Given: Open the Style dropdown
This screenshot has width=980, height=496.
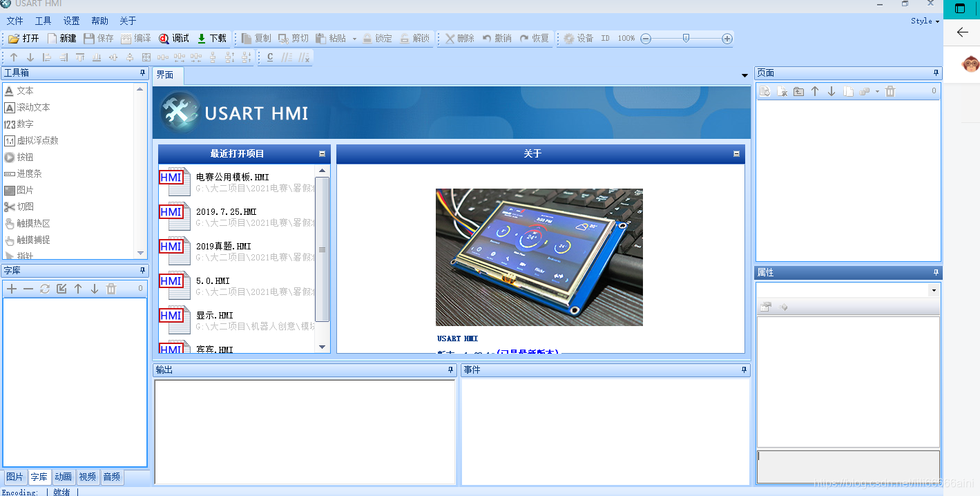Looking at the screenshot, I should [925, 21].
